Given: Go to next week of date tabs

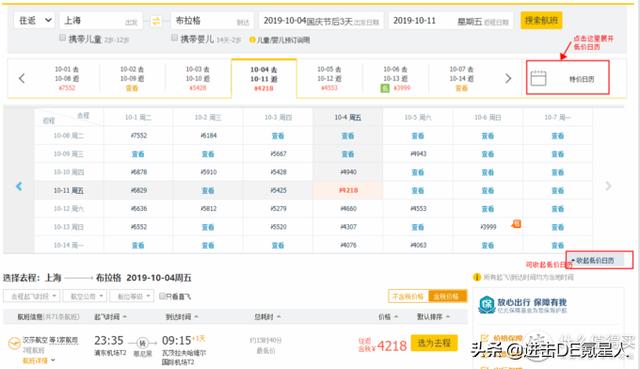Looking at the screenshot, I should 508,78.
